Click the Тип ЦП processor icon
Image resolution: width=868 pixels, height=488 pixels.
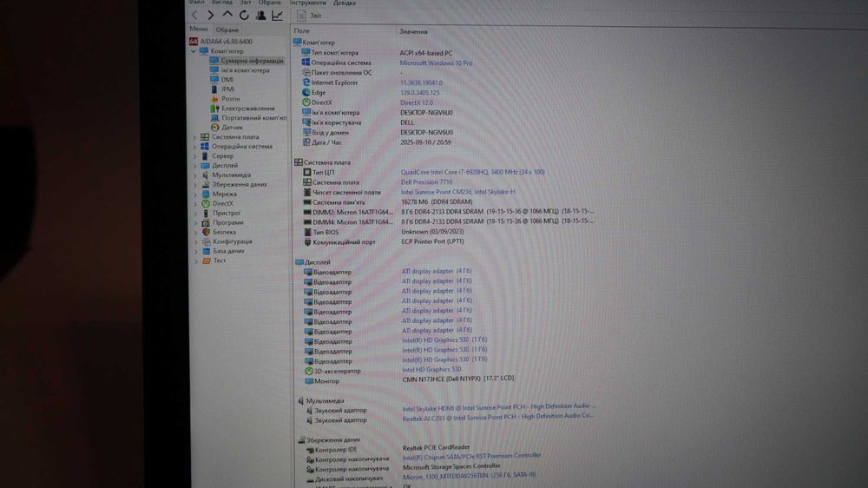point(306,172)
